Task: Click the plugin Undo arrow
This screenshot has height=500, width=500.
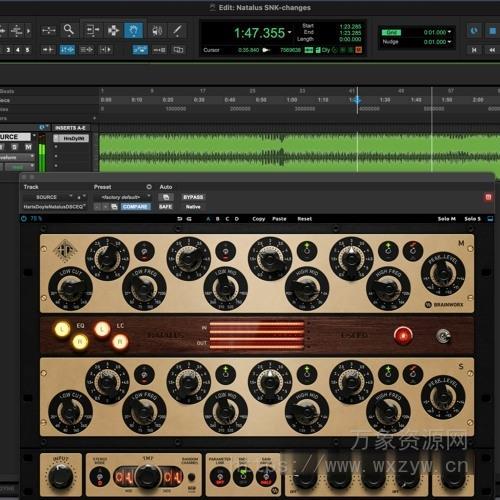Action: [180, 219]
